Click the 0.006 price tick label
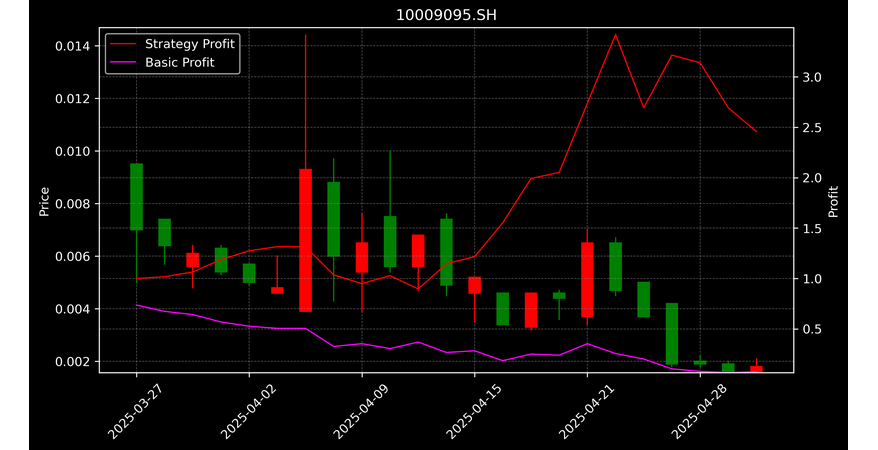Viewport: 878px width, 450px height. [73, 256]
